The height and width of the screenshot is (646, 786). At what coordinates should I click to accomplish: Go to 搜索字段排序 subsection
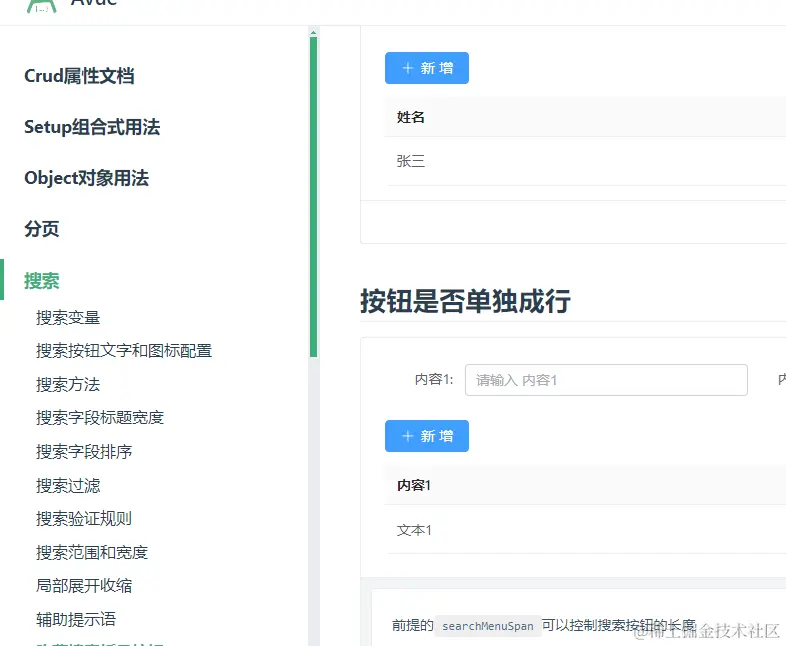pyautogui.click(x=84, y=452)
